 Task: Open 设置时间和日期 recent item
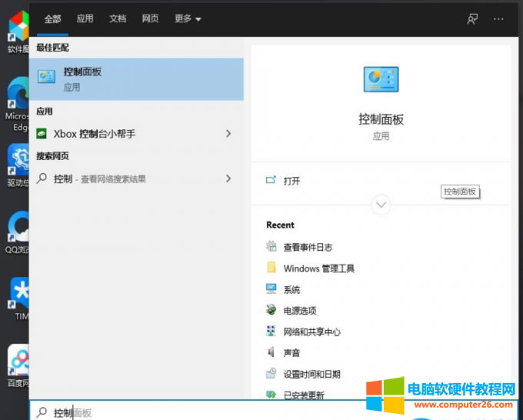click(x=311, y=375)
